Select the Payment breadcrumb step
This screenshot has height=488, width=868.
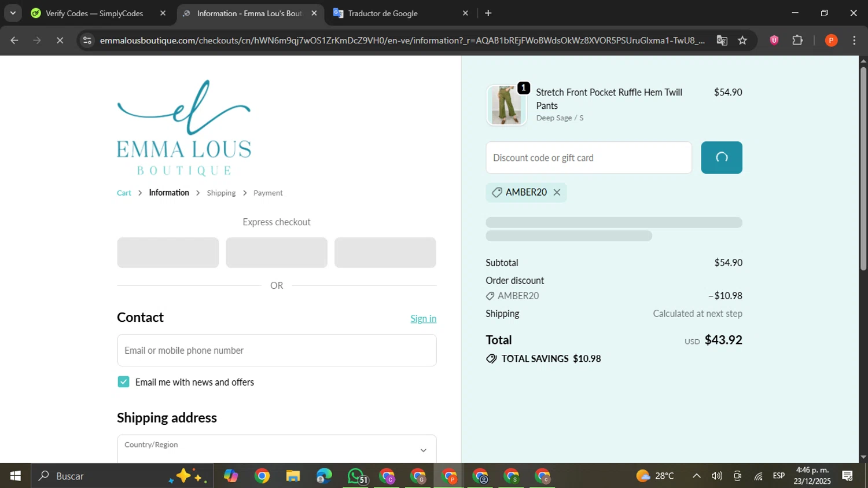coord(268,193)
